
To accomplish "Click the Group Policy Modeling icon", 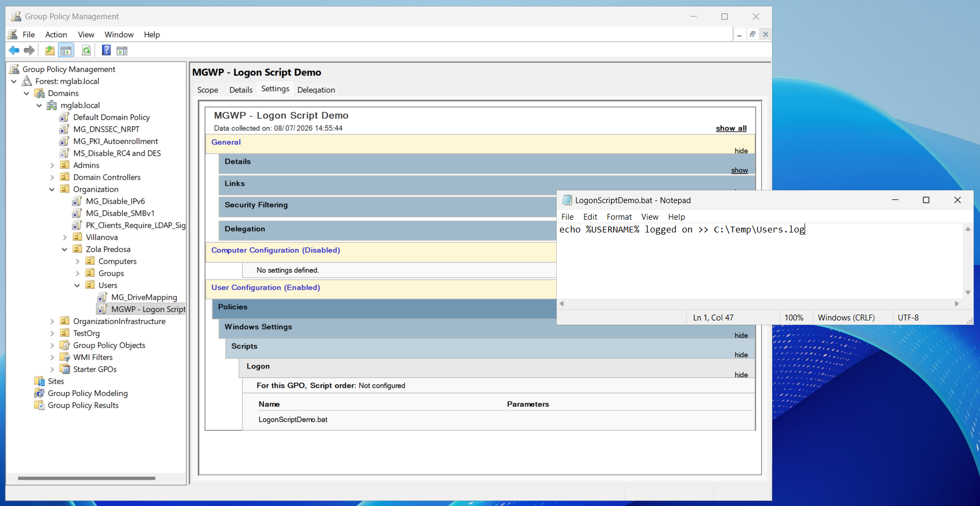I will (39, 393).
